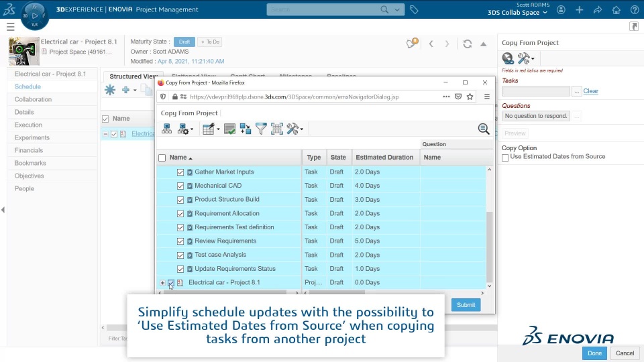Screen dimensions: 644x362
Task: Open the 3DS Collab Space dropdown
Action: (517, 13)
